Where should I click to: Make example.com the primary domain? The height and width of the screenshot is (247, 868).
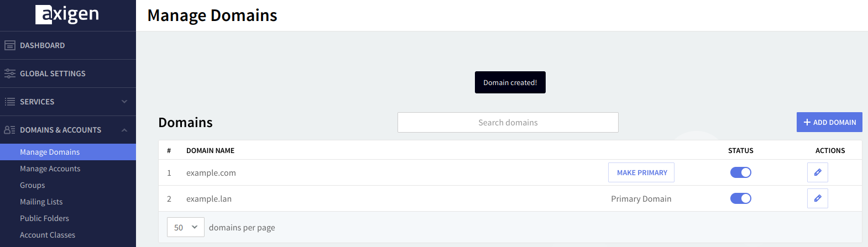pos(641,172)
